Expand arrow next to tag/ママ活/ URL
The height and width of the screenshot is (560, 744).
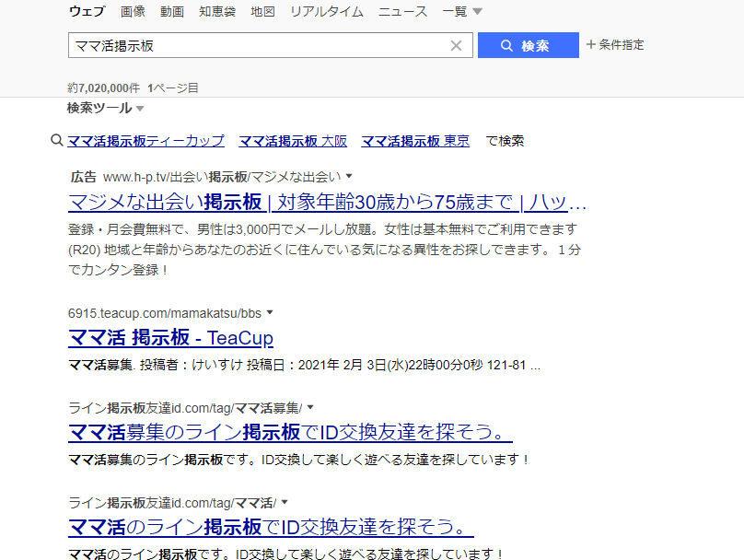coord(285,502)
